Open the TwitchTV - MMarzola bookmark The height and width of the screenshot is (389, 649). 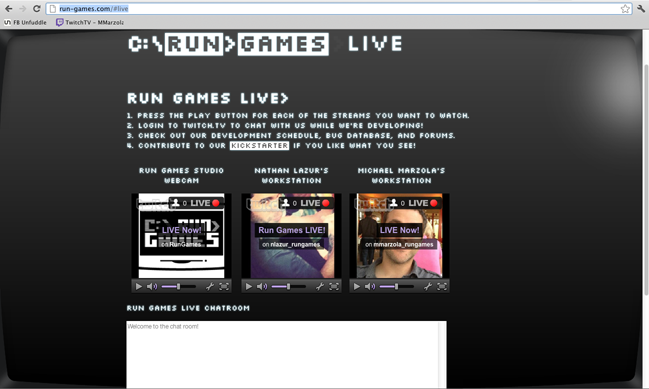(x=90, y=22)
